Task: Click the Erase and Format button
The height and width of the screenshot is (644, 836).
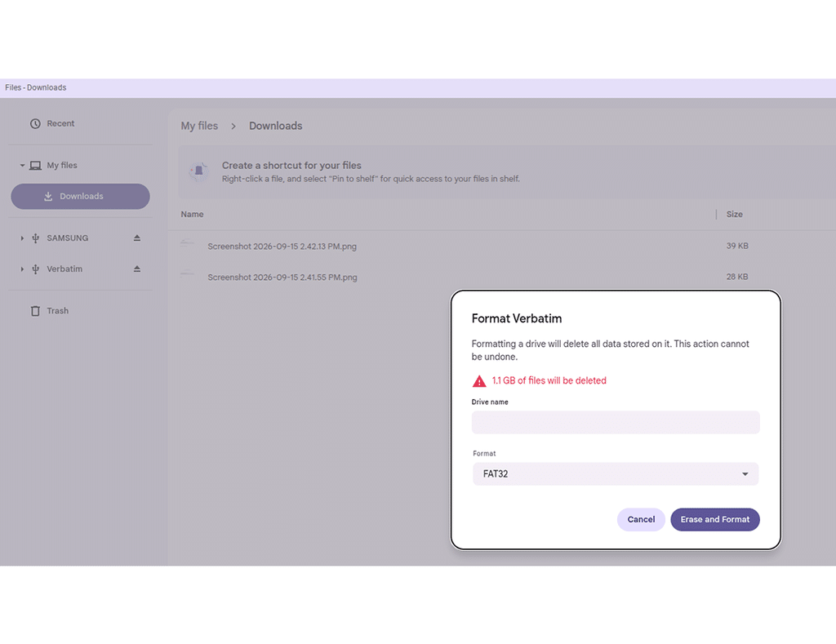Action: 715,519
